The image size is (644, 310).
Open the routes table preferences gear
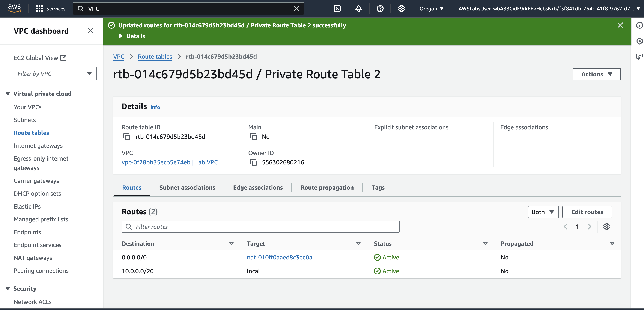(x=606, y=226)
